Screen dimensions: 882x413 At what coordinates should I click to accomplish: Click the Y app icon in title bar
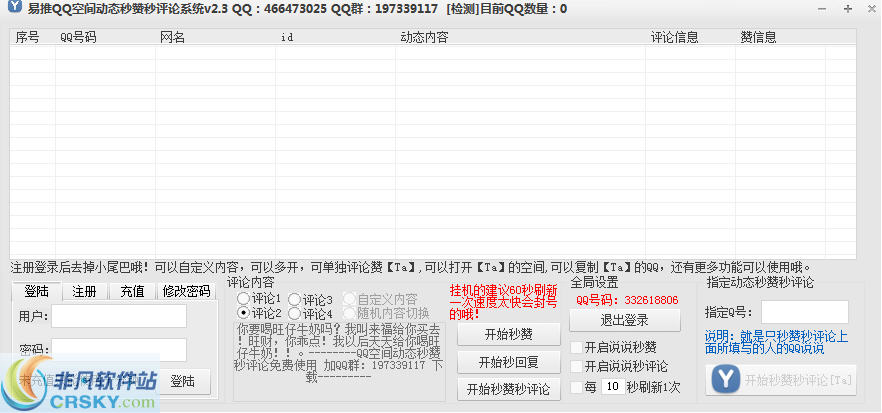pyautogui.click(x=15, y=8)
